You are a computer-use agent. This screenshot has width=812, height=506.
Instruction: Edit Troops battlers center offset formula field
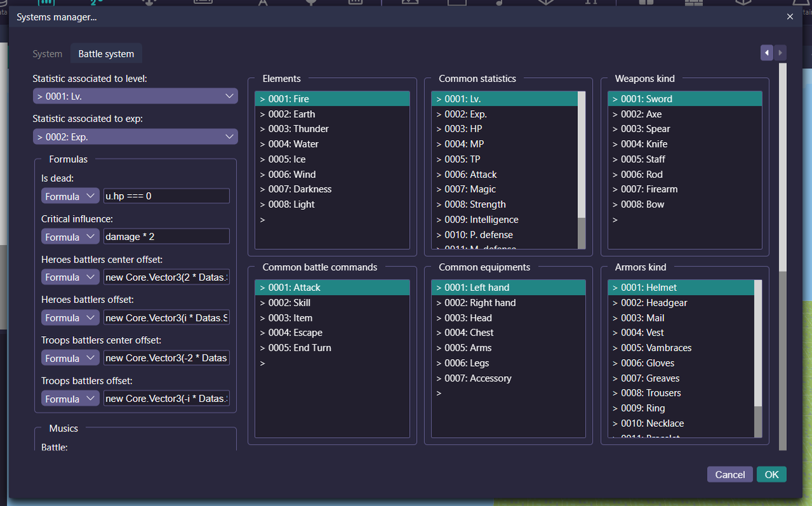tap(166, 358)
